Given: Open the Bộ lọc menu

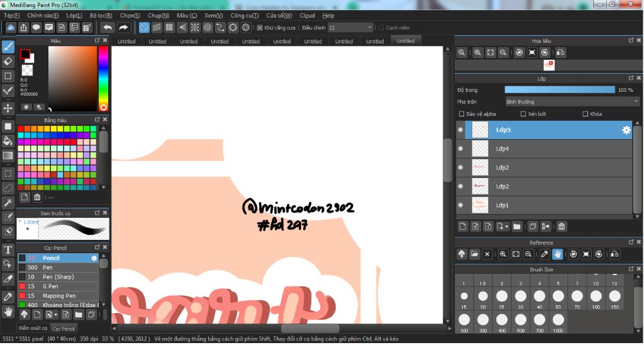Looking at the screenshot, I should (x=101, y=16).
